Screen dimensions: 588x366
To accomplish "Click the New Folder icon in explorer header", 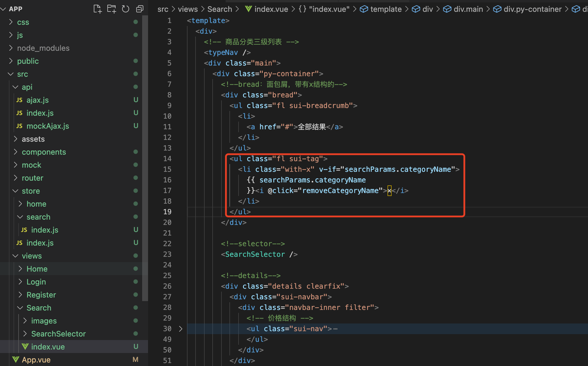I will (x=111, y=9).
